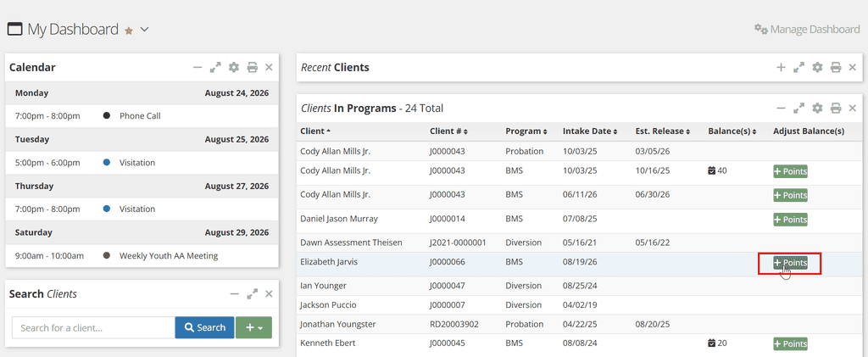Collapse the Calendar widget with minus icon
Screen dimensions: 868x357
pos(197,68)
